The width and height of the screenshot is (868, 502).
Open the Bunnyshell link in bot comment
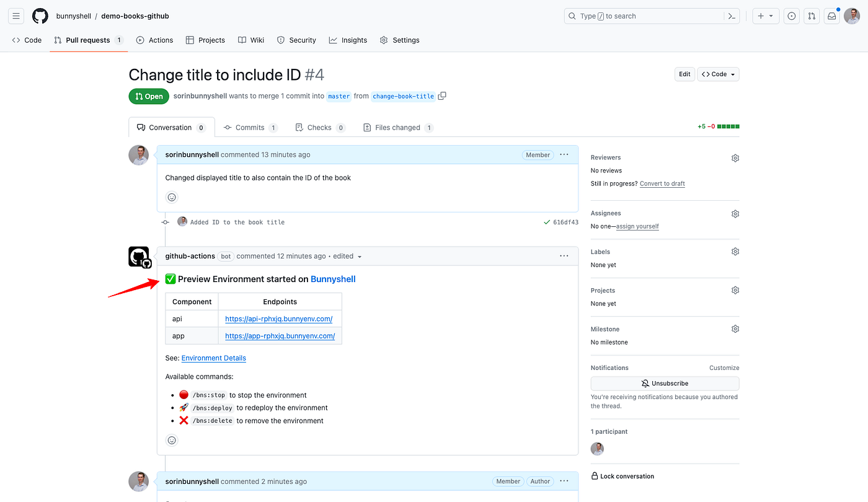(333, 279)
